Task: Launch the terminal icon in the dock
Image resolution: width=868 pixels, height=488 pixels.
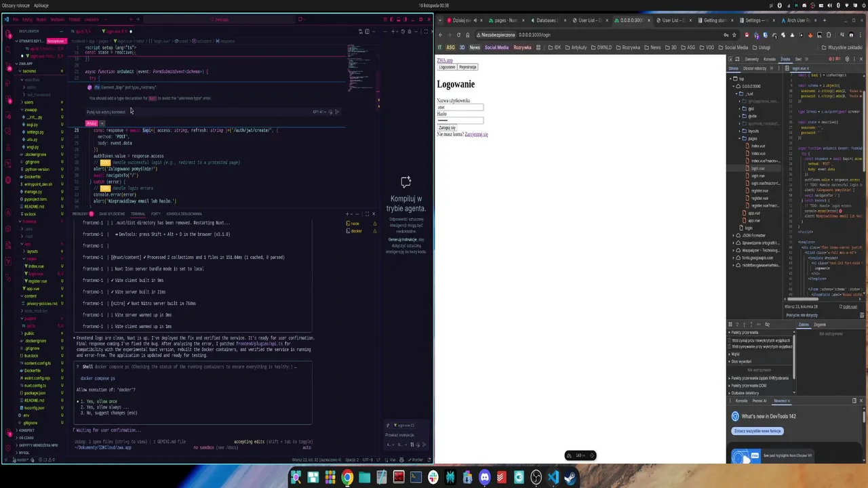Action: 416,478
